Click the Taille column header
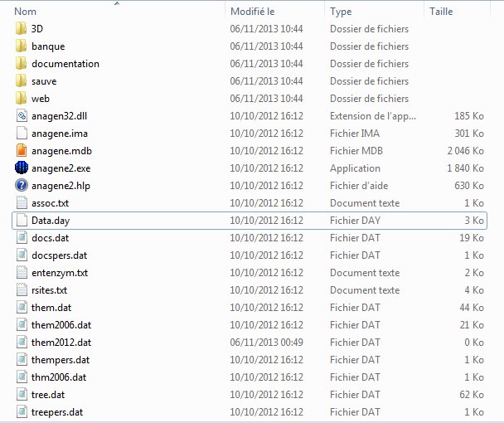 click(441, 12)
